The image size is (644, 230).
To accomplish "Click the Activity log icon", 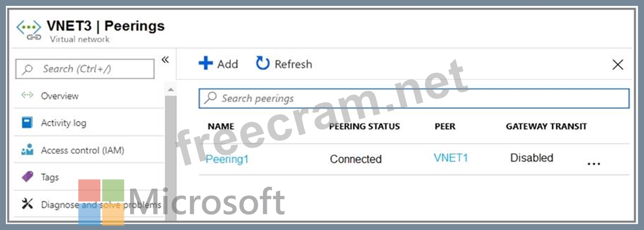I will 27,123.
